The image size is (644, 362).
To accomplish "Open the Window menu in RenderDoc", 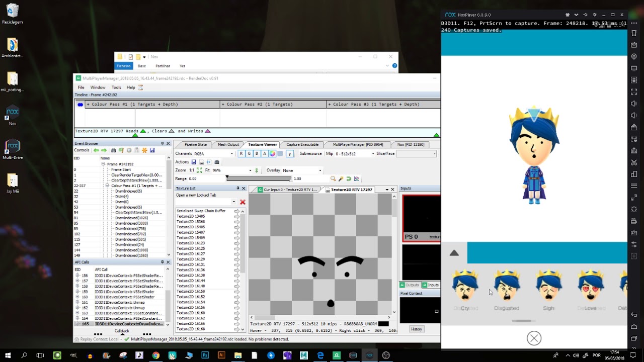I will tap(98, 87).
